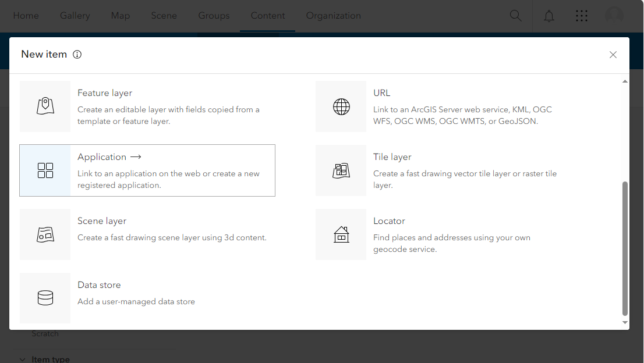Open the search magnifier
The height and width of the screenshot is (363, 644).
click(x=515, y=16)
